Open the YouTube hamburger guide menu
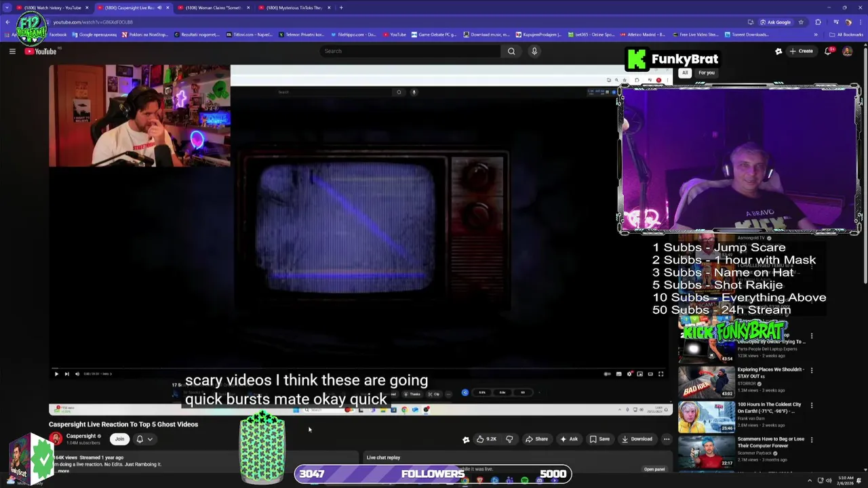 click(12, 51)
